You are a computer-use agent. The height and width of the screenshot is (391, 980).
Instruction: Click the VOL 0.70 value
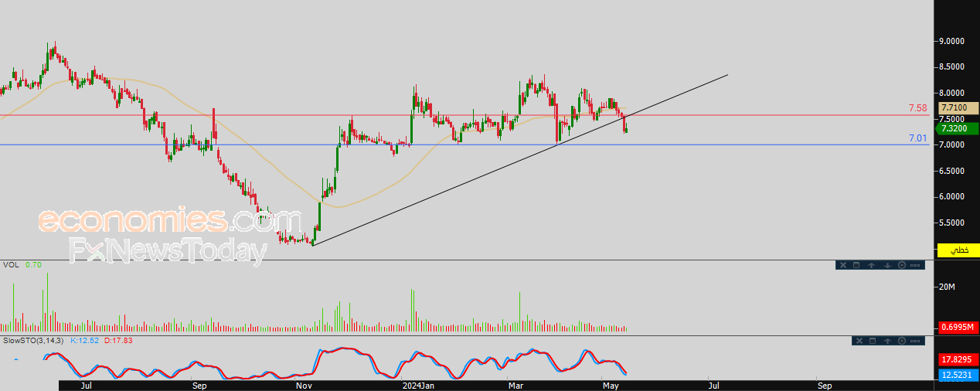pyautogui.click(x=33, y=264)
